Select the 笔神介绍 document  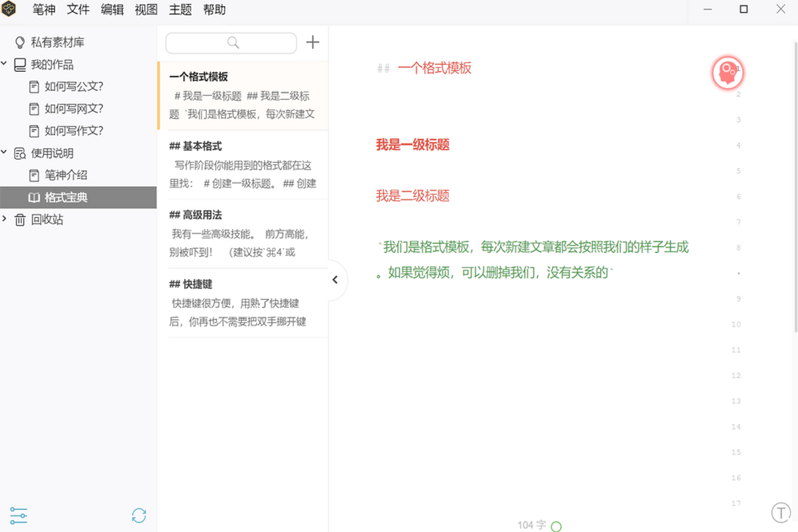pos(66,176)
